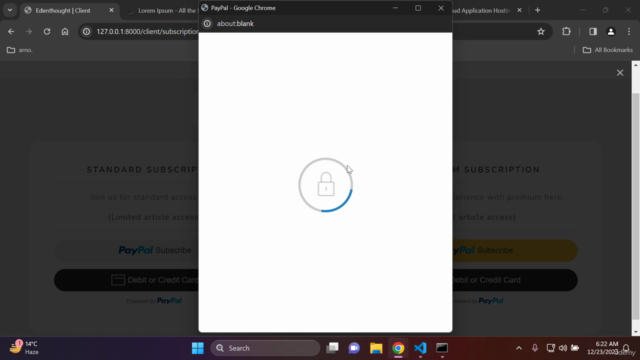Open the Windows Start menu

tap(198, 348)
